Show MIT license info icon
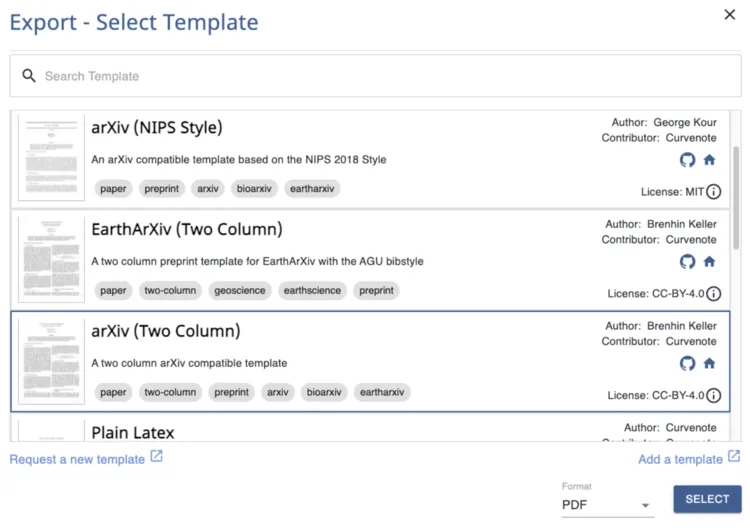 713,192
